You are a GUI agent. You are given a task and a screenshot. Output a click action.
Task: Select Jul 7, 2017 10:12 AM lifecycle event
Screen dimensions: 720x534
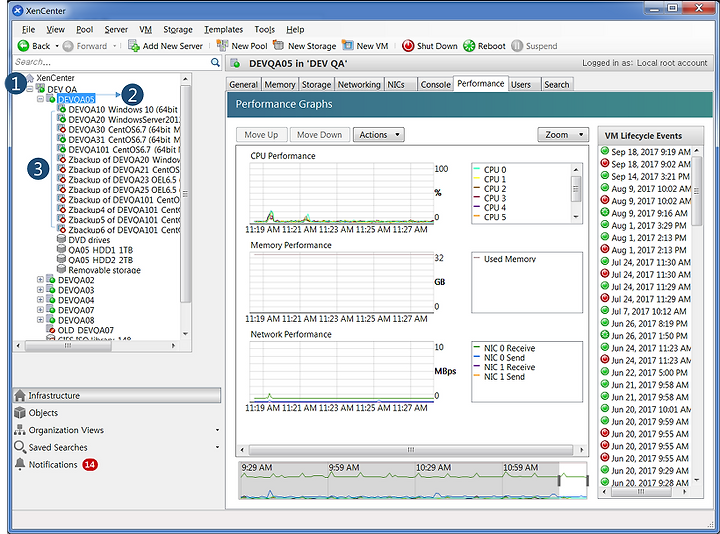tap(644, 311)
